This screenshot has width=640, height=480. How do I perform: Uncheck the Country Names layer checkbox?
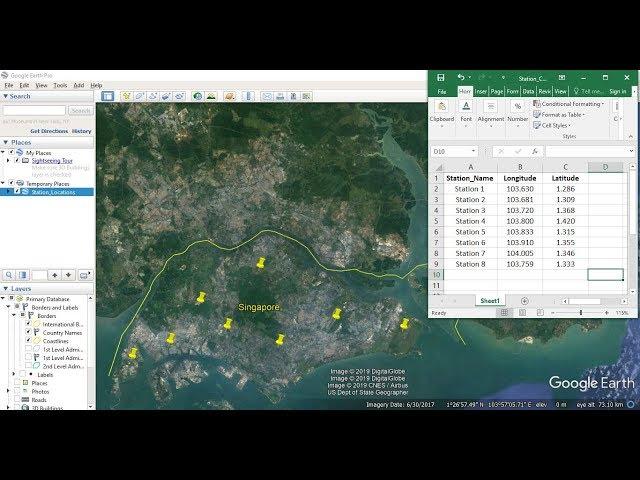click(x=28, y=332)
